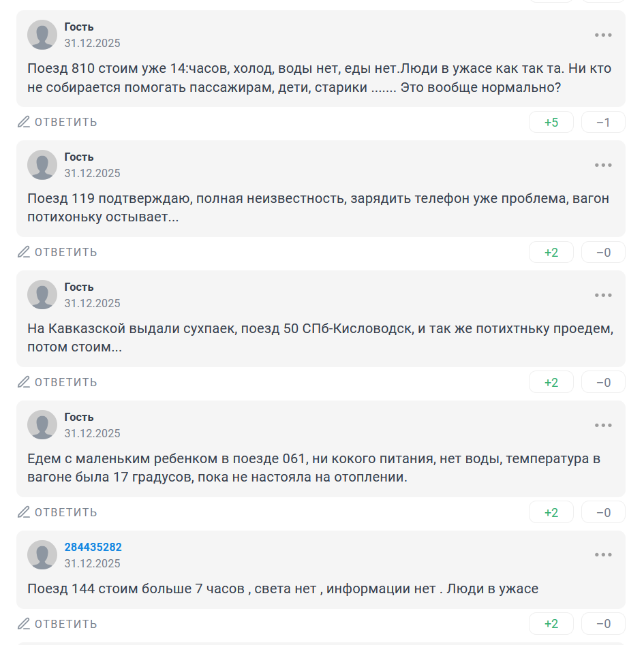Click avatar of train 810 commenter
Image resolution: width=644 pixels, height=645 pixels.
[x=42, y=35]
